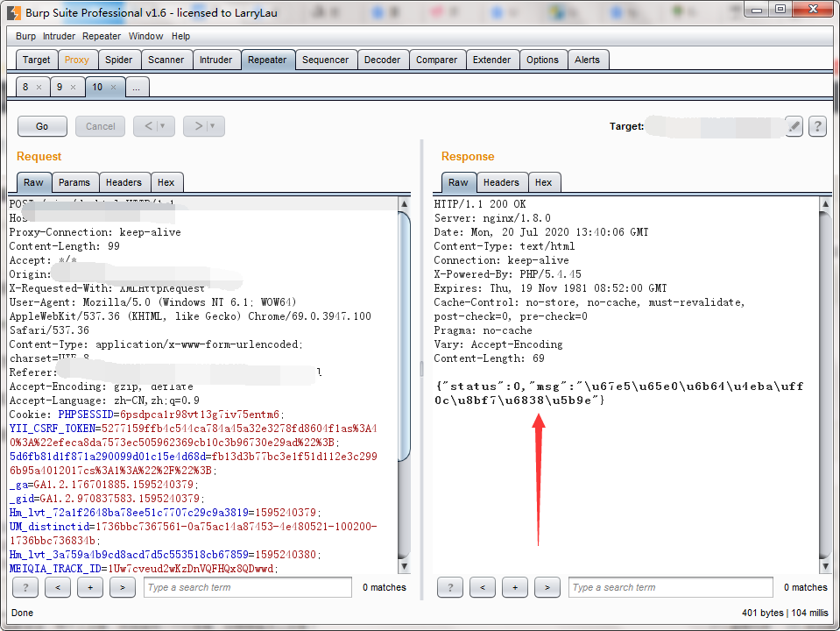Click the 'X-Powered-By: PHP/5.4.45' response line
The width and height of the screenshot is (840, 631).
507,274
